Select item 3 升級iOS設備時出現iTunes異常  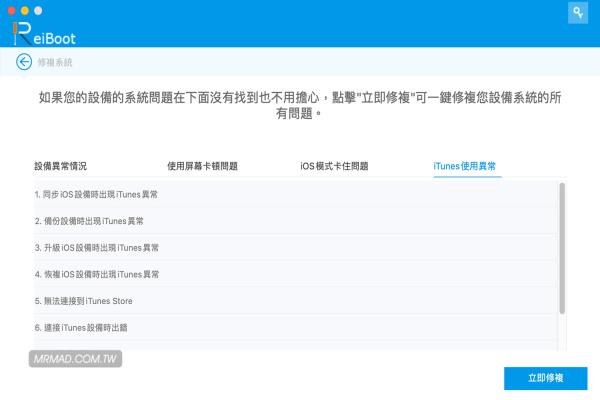[296, 248]
